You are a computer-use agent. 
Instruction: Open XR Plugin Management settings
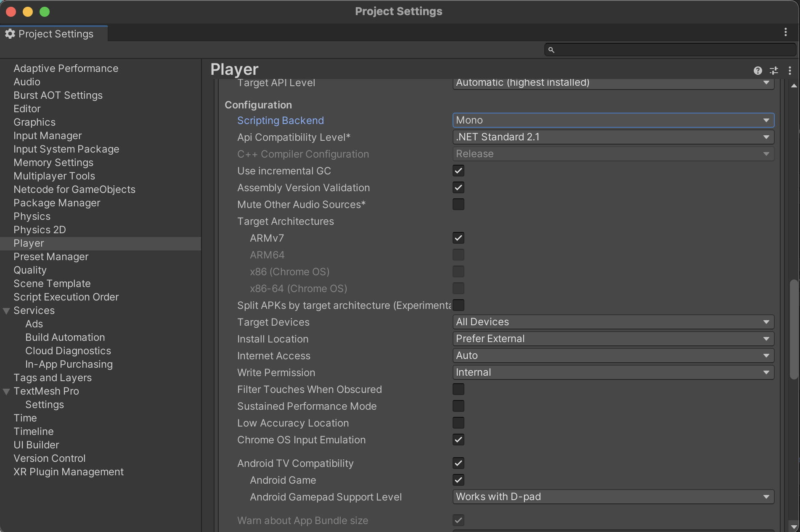tap(69, 472)
